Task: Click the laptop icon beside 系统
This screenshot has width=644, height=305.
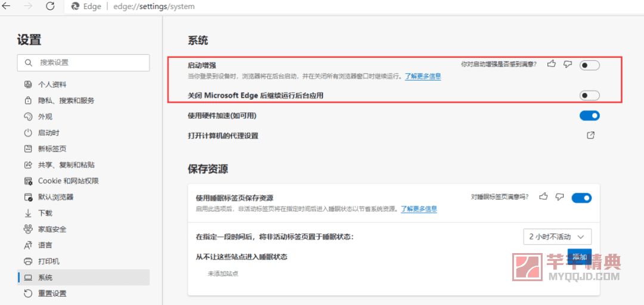Action: click(x=29, y=278)
